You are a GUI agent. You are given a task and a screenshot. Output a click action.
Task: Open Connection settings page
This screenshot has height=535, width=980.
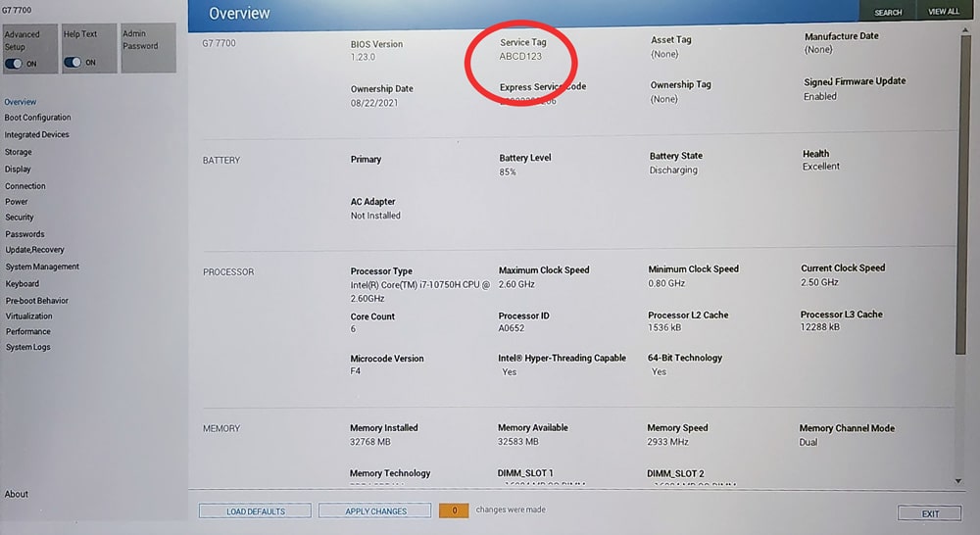[25, 186]
